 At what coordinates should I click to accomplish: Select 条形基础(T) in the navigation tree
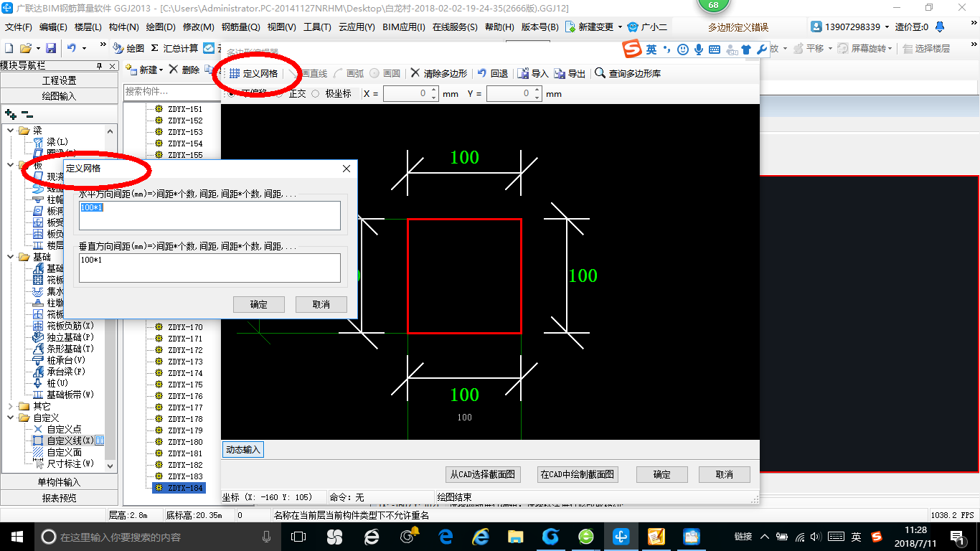pos(70,349)
